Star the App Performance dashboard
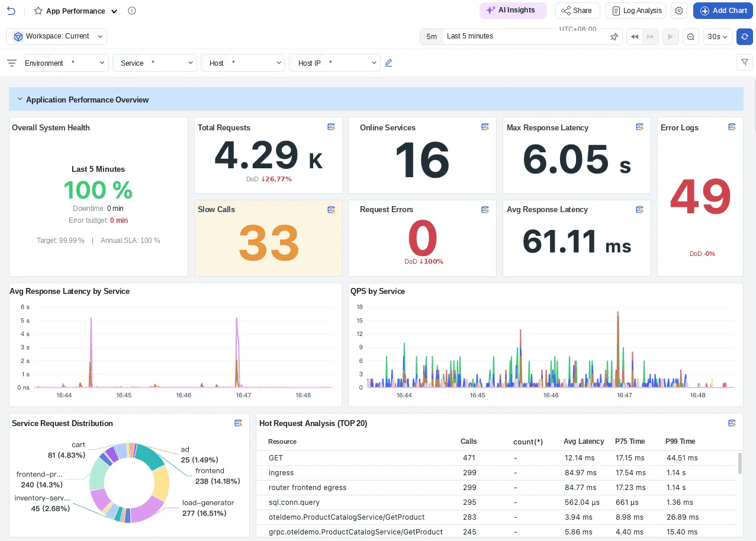The image size is (756, 541). pyautogui.click(x=38, y=11)
